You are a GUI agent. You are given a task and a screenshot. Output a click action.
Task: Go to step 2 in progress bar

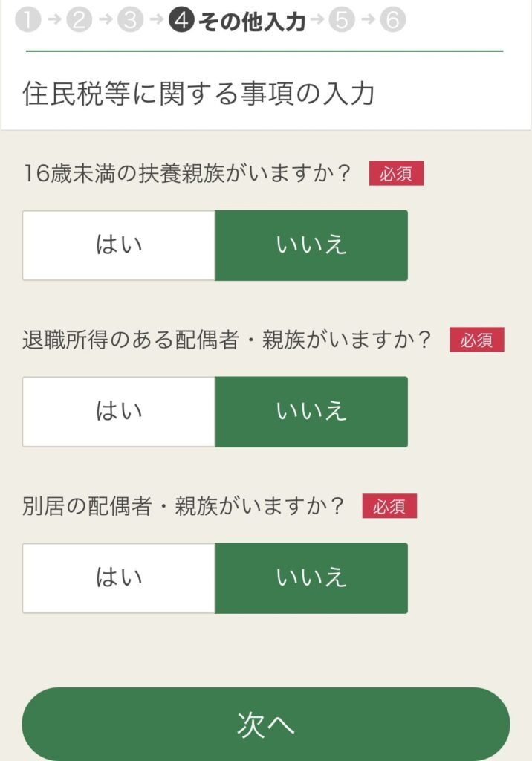point(78,21)
